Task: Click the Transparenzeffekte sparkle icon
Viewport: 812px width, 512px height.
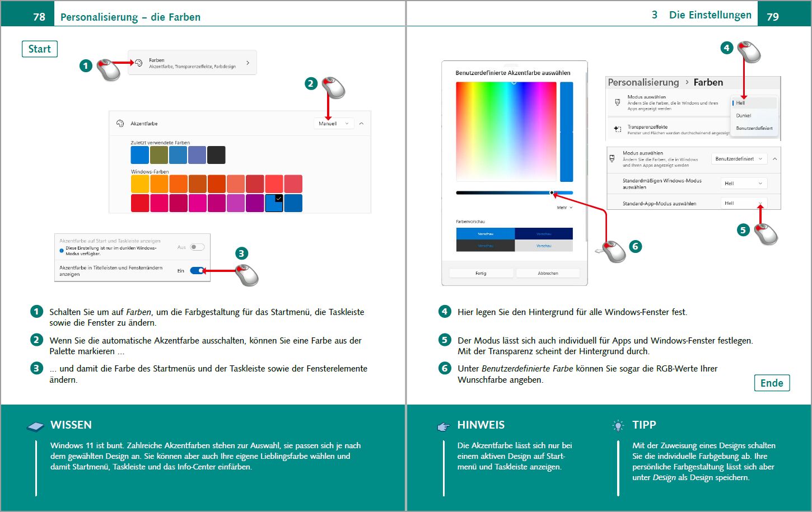Action: [x=618, y=129]
